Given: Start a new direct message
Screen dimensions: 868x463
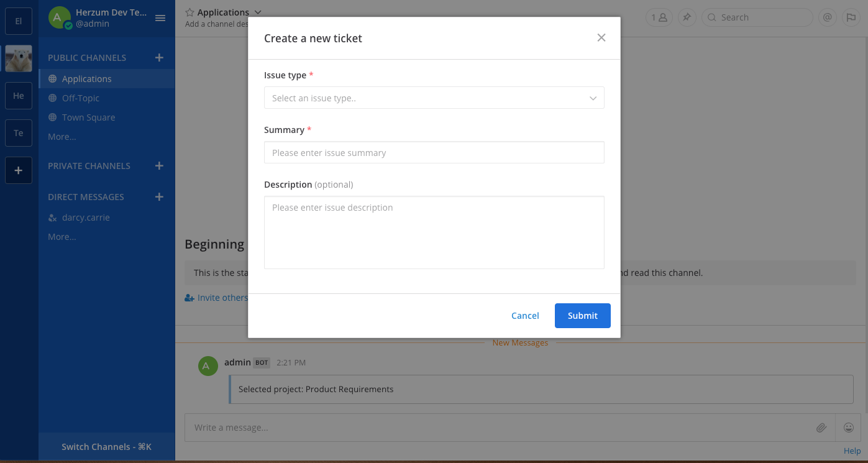Looking at the screenshot, I should click(159, 197).
